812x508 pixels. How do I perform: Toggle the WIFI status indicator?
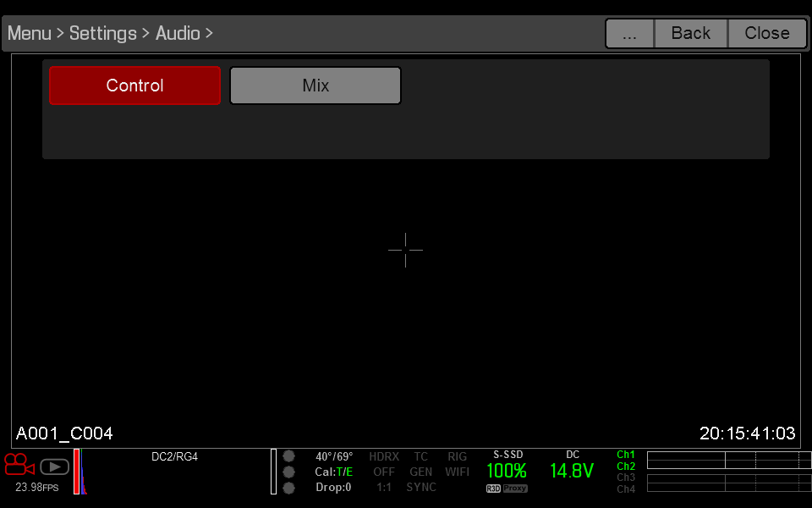(x=457, y=472)
